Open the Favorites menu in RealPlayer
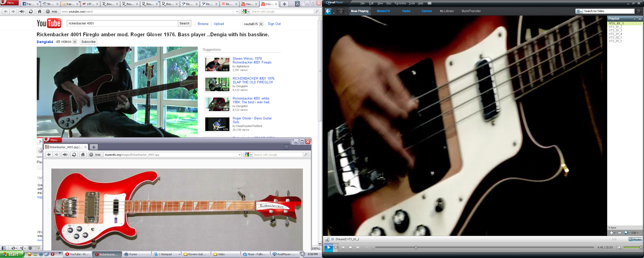Viewport: 644px width, 258px height. tap(400, 3)
